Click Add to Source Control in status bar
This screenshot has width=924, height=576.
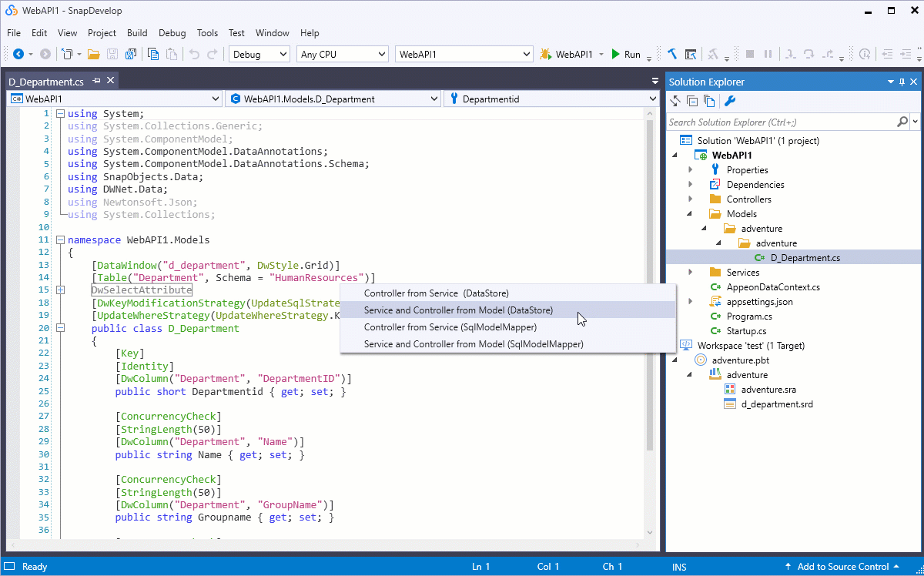click(842, 567)
